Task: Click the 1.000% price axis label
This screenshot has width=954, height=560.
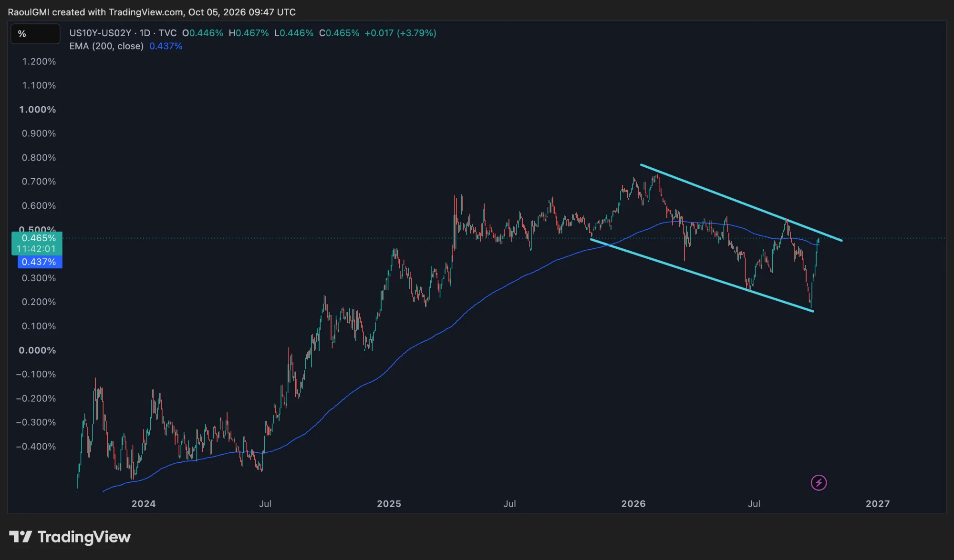Action: (x=38, y=110)
